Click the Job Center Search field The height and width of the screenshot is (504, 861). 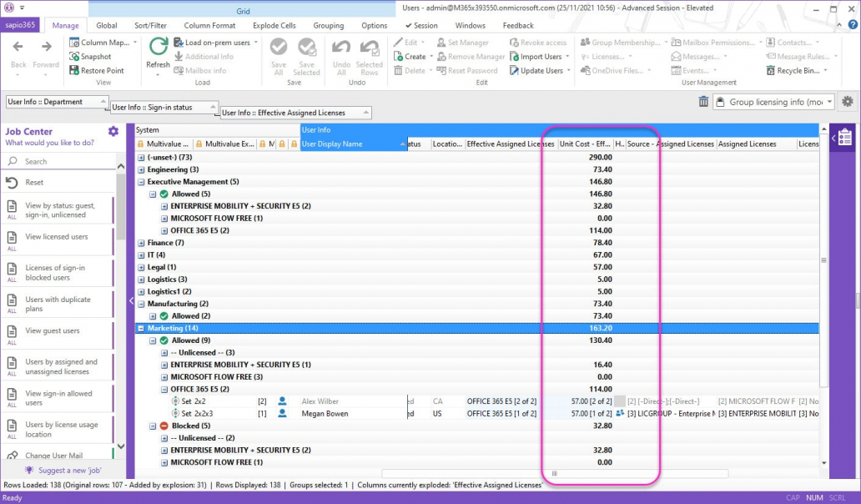tap(59, 161)
